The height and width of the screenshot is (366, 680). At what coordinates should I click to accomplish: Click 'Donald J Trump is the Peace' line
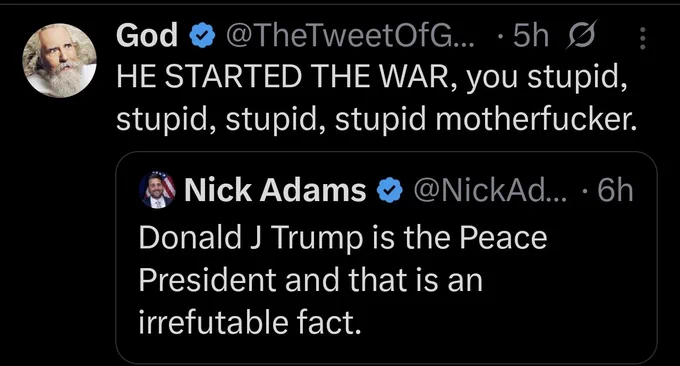coord(343,238)
